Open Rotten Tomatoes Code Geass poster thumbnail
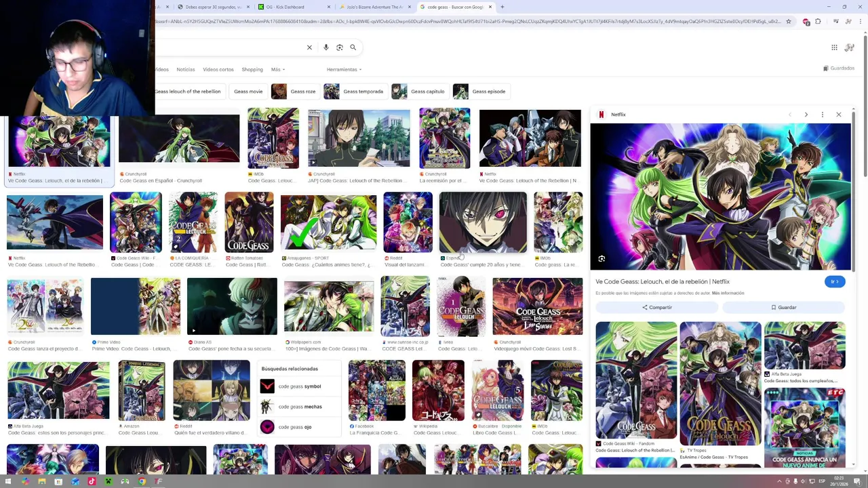Image resolution: width=868 pixels, height=488 pixels. (249, 222)
